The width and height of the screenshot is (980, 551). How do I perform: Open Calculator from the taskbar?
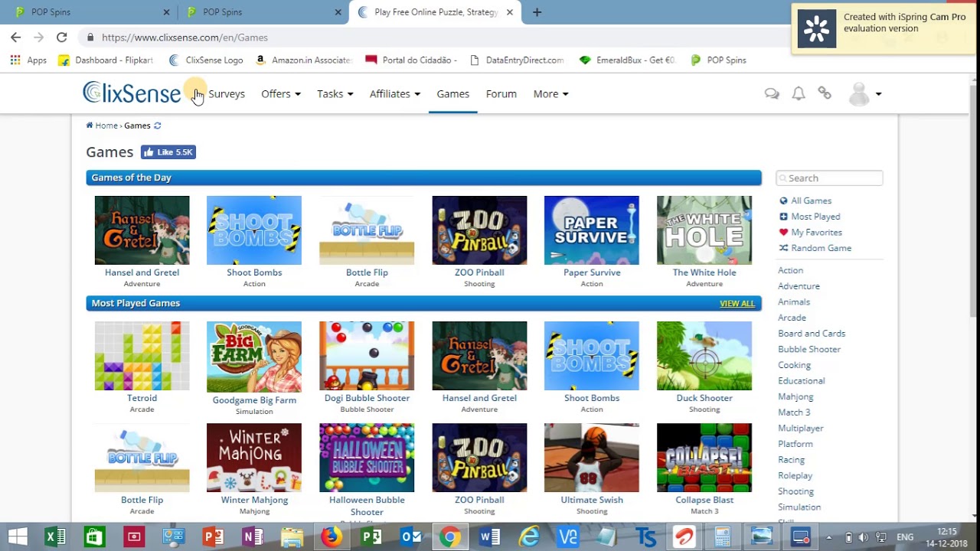coord(722,537)
